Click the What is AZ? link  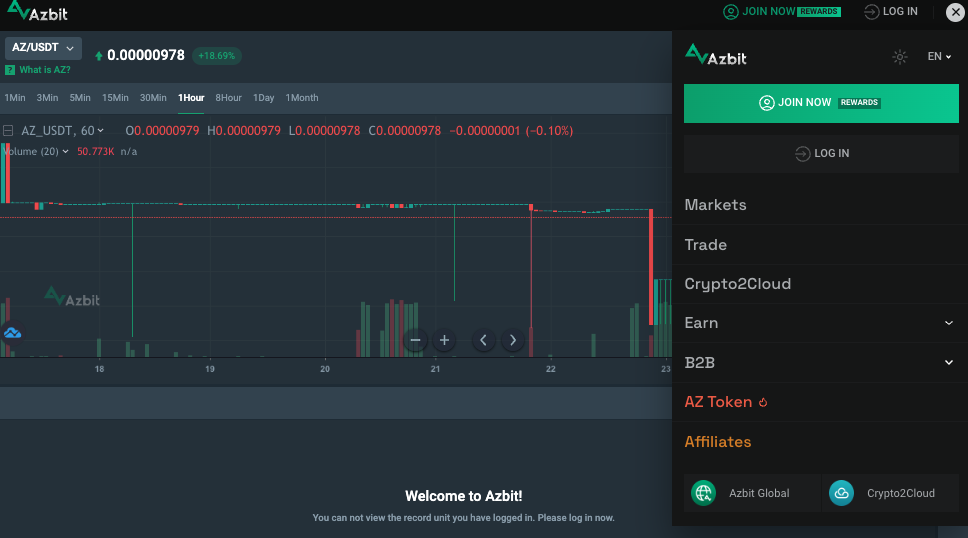(x=44, y=70)
